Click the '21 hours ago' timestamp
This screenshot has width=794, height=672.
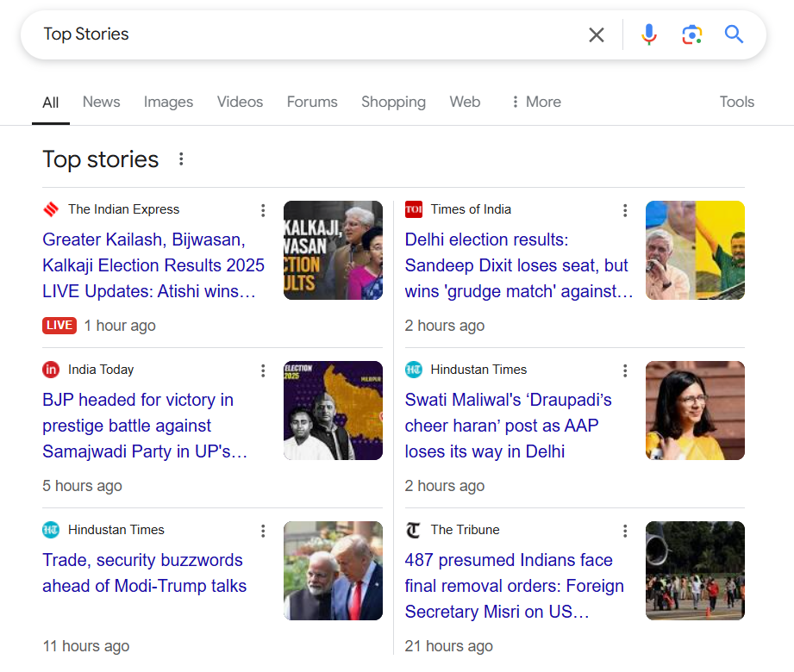(x=448, y=646)
